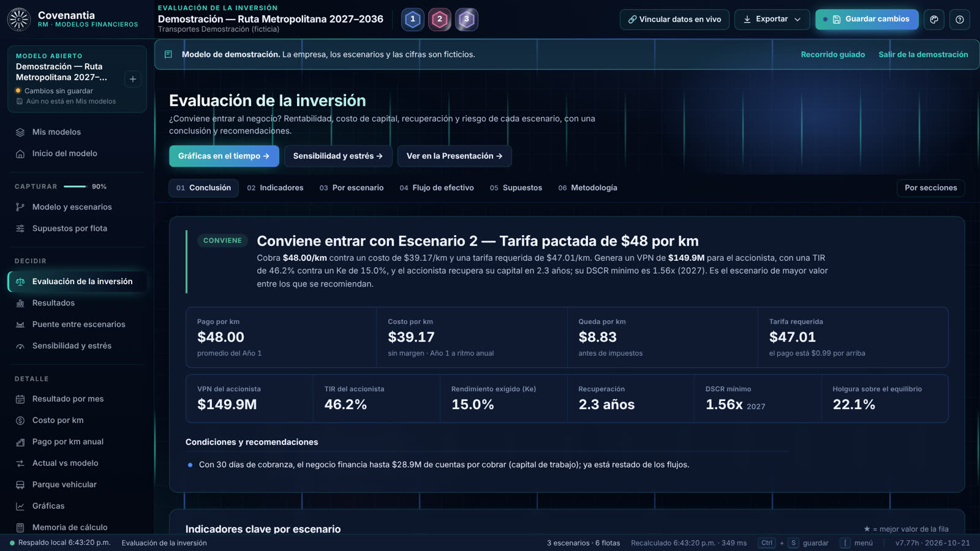Viewport: 980px width, 551px height.
Task: Open Resultado por mes in sidebar
Action: click(77, 399)
